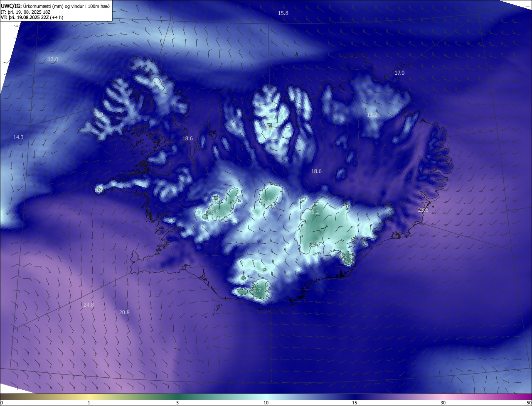Select the 24.8 value label
This screenshot has width=532, height=406.
pos(89,305)
